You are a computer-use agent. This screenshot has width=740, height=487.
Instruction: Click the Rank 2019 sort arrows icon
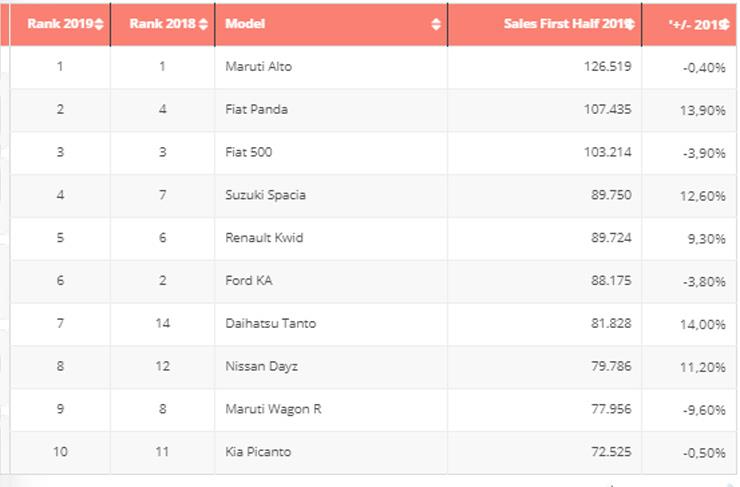click(x=98, y=24)
